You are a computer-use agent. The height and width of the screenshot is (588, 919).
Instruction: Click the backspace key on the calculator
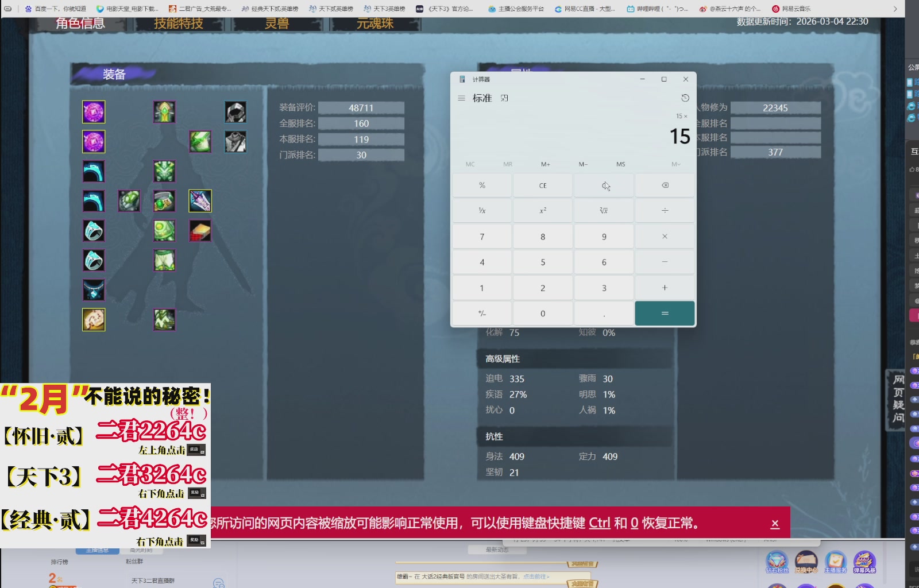[665, 185]
